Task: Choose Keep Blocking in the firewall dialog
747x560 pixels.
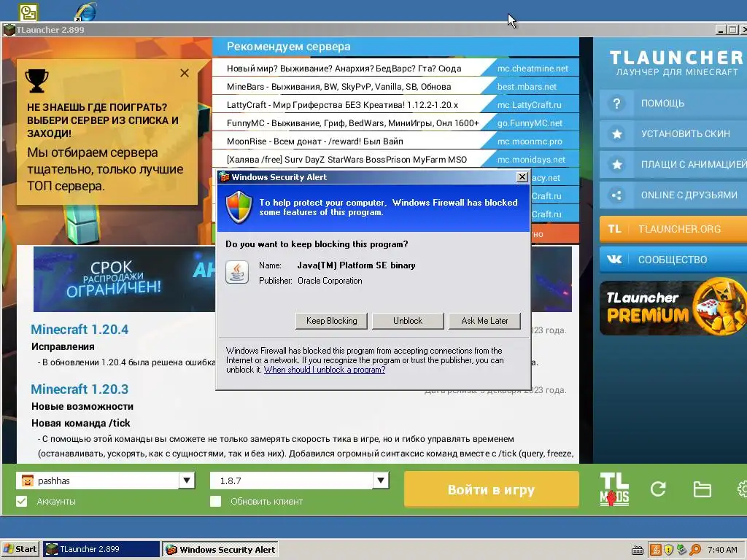Action: pyautogui.click(x=332, y=321)
